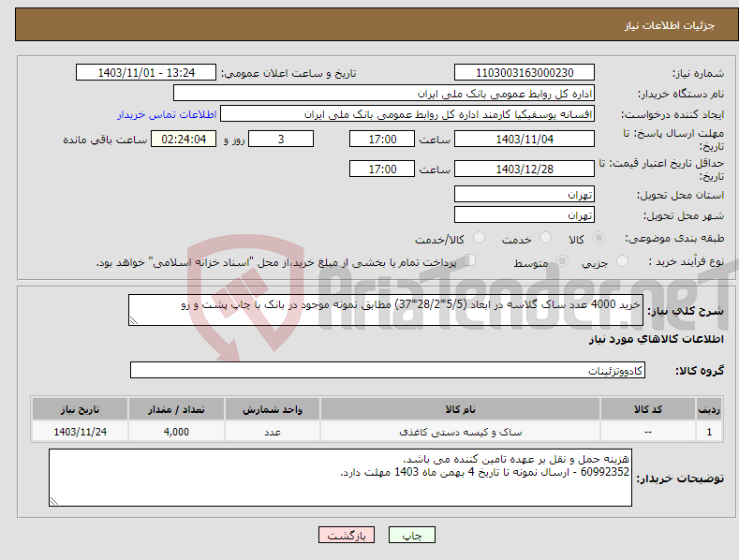Click the جزئیات اطلاعات نیاز header title

(x=670, y=25)
